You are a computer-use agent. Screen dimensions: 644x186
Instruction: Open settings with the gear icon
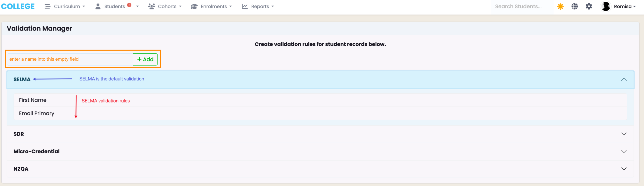pyautogui.click(x=589, y=6)
